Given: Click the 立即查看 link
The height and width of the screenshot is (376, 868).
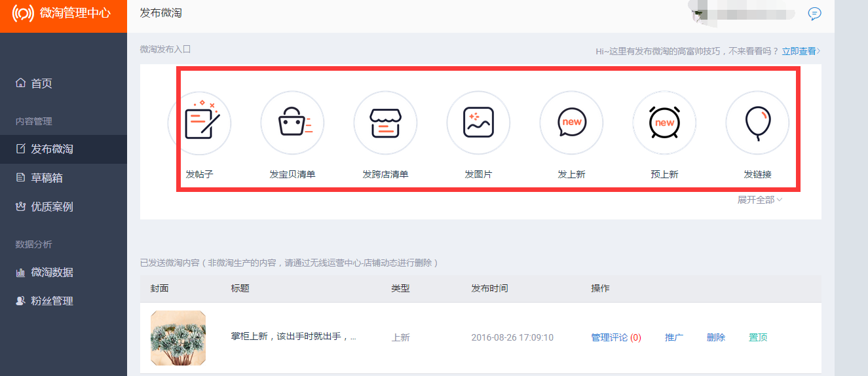Looking at the screenshot, I should (800, 51).
